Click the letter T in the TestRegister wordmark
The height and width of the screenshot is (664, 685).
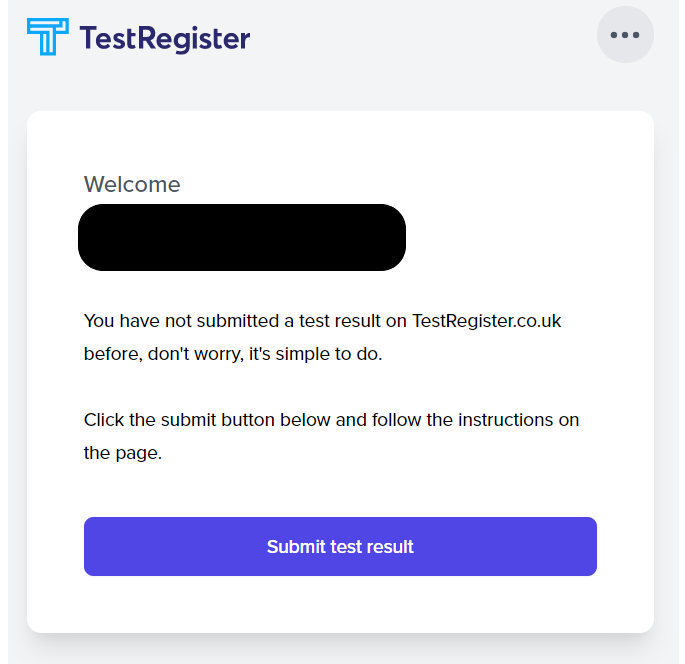(x=88, y=38)
